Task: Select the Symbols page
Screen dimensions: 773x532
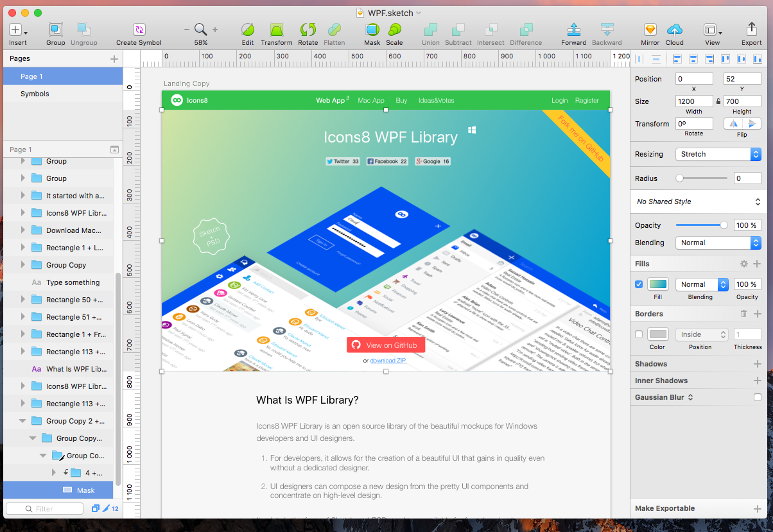Action: pos(62,94)
